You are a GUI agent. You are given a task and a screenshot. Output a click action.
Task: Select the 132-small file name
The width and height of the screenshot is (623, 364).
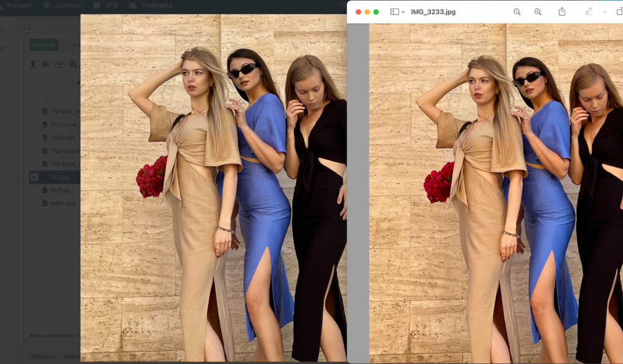coord(65,164)
